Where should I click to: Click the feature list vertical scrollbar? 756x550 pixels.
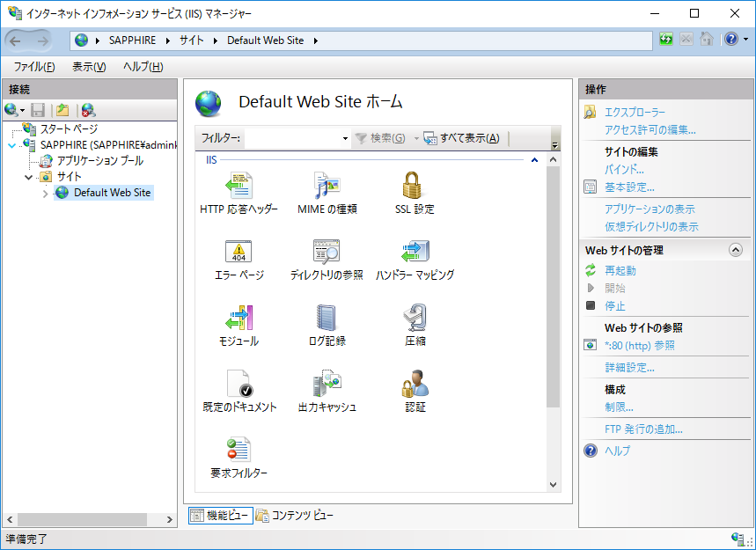pyautogui.click(x=553, y=287)
